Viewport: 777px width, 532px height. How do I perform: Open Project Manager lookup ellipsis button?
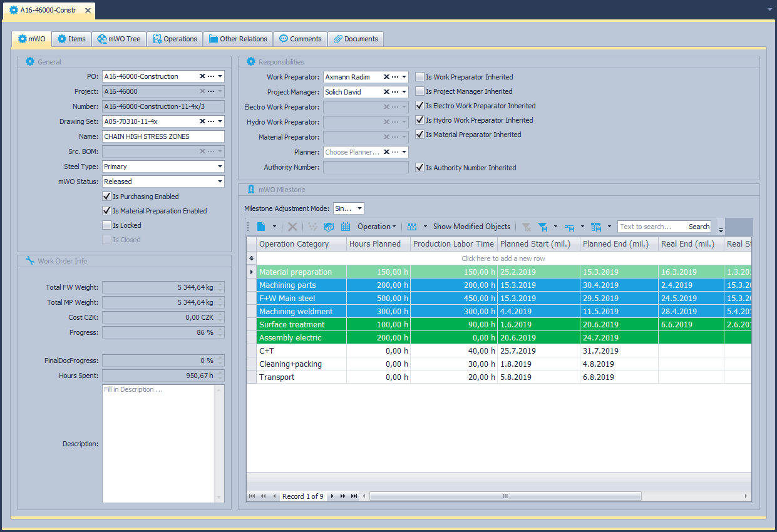click(x=394, y=92)
